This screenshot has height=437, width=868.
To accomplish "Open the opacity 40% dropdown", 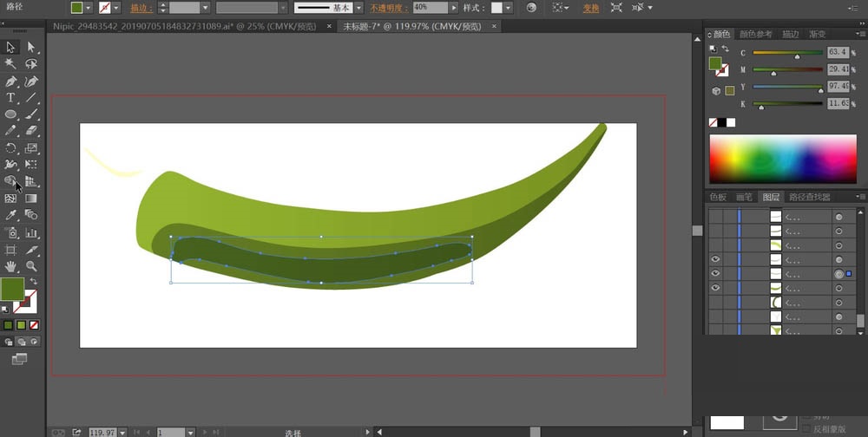I will click(x=456, y=7).
